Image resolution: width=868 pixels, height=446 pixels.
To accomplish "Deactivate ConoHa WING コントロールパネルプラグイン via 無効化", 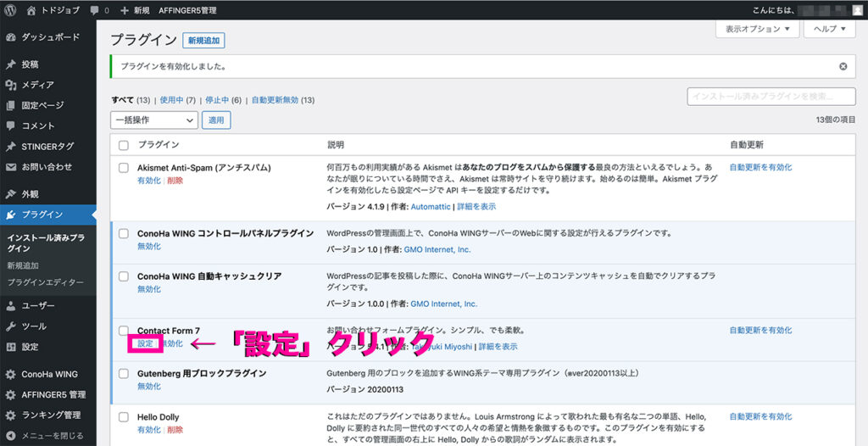I will (149, 247).
